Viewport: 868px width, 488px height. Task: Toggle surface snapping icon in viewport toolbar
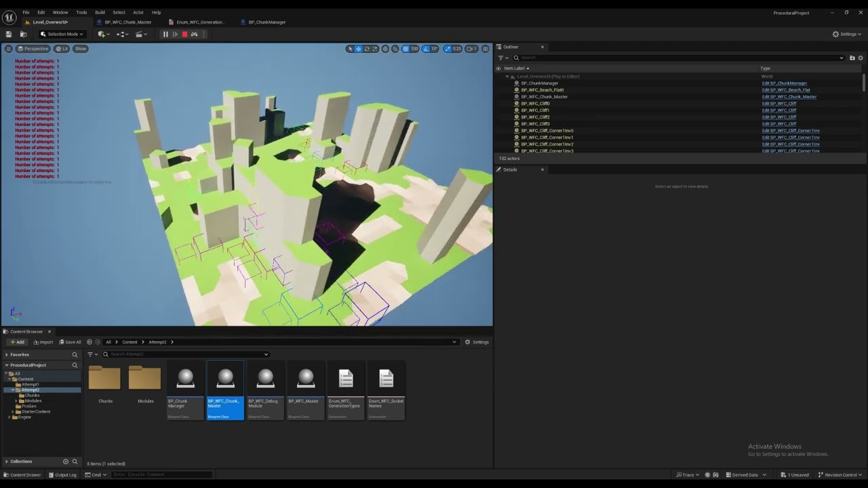coord(395,49)
